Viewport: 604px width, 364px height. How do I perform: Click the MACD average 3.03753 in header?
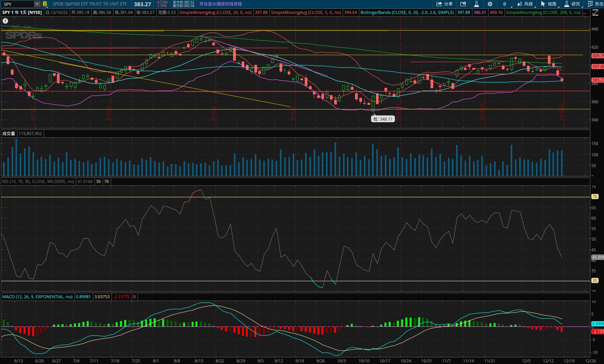[102, 297]
